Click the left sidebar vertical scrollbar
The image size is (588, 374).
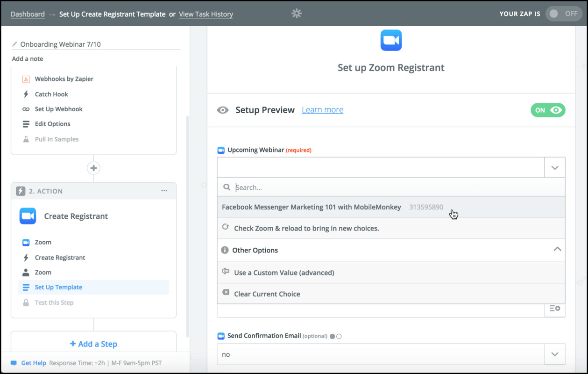188,227
